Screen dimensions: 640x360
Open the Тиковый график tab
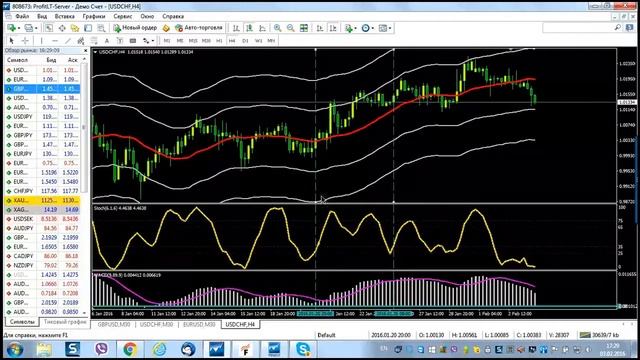point(65,322)
